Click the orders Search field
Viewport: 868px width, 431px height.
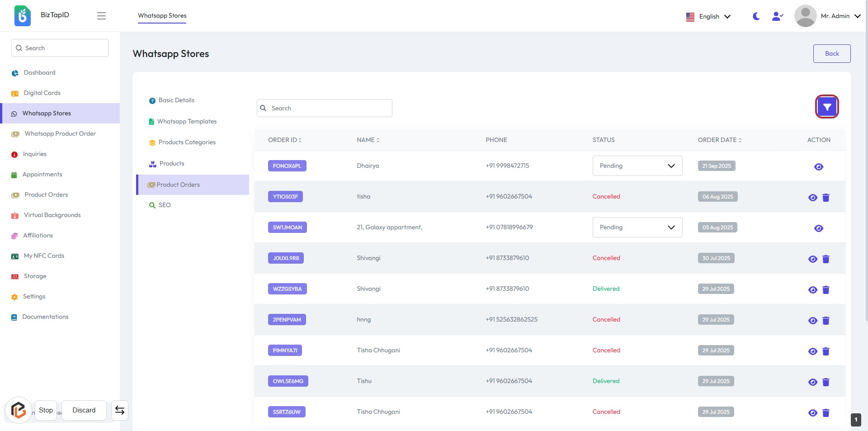(x=324, y=108)
